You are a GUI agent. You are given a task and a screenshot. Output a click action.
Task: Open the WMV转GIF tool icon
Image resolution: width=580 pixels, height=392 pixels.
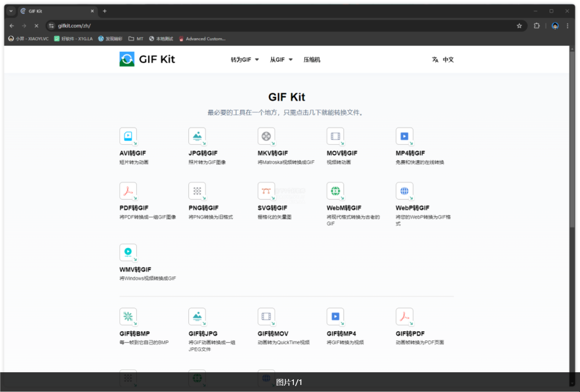click(128, 252)
